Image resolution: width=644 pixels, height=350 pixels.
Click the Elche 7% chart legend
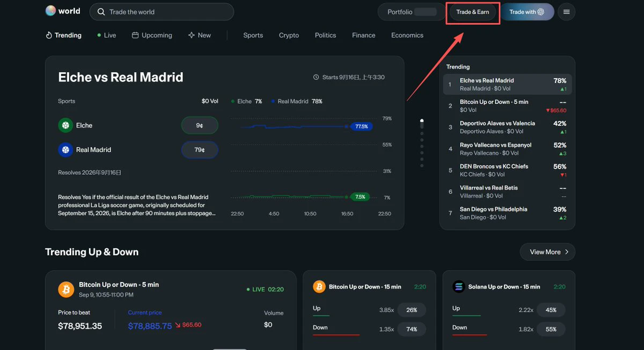[x=246, y=101]
